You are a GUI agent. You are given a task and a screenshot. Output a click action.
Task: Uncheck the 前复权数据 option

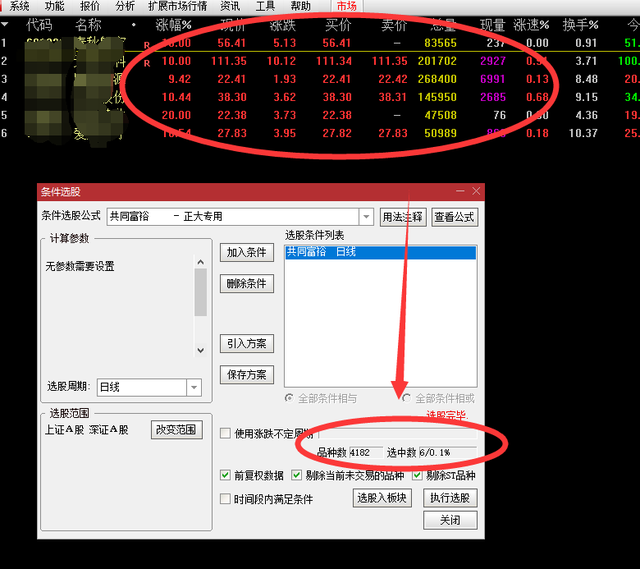point(225,475)
